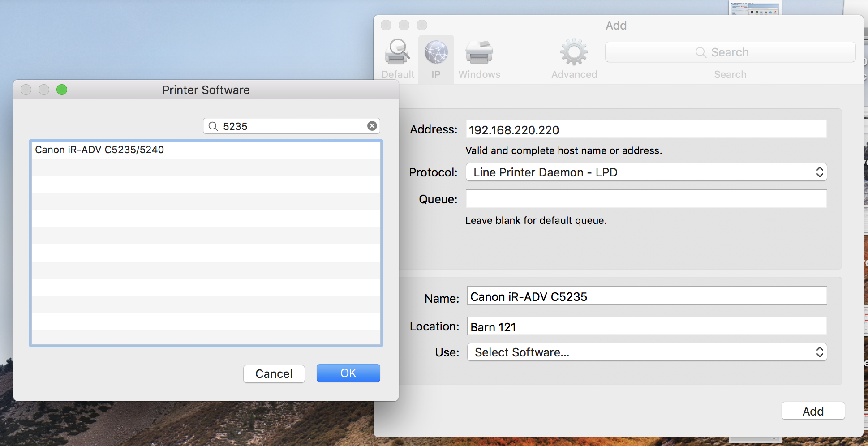Select the Default printer toolbar icon
This screenshot has width=868, height=446.
398,59
